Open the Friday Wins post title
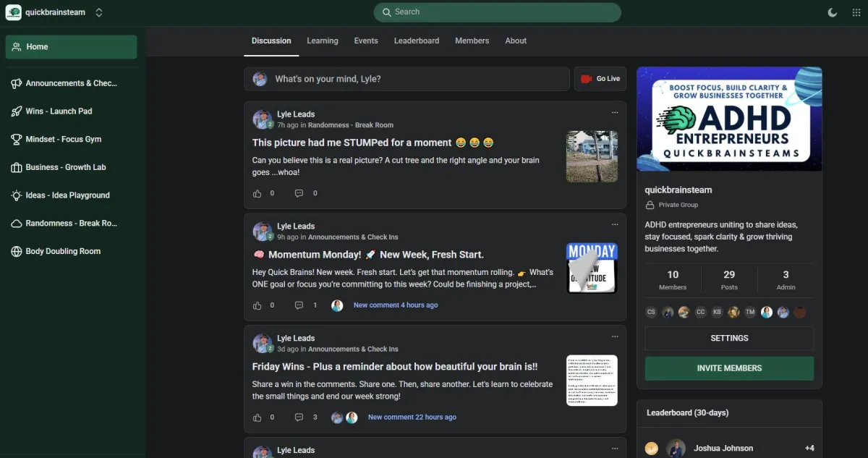 coord(395,367)
